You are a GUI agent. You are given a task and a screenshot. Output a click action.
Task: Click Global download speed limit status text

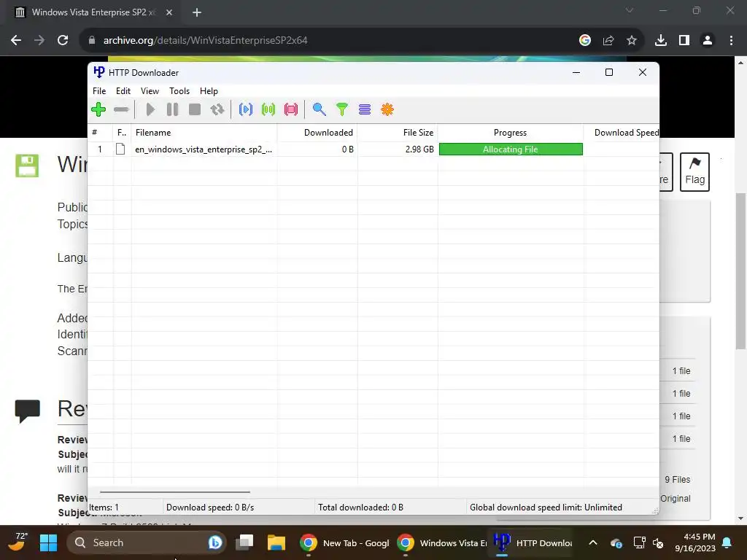546,507
